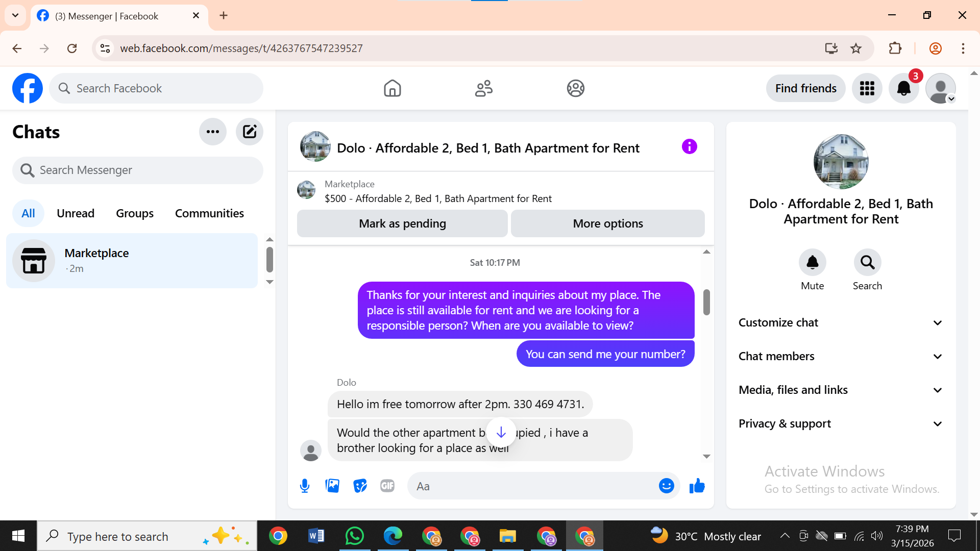Bookmark this page with star icon
Screen dimensions: 980x551
point(856,48)
